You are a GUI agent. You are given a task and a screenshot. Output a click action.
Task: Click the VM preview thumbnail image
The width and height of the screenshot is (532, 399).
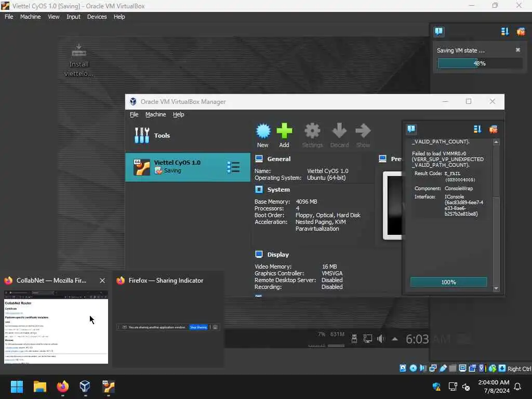coord(393,206)
